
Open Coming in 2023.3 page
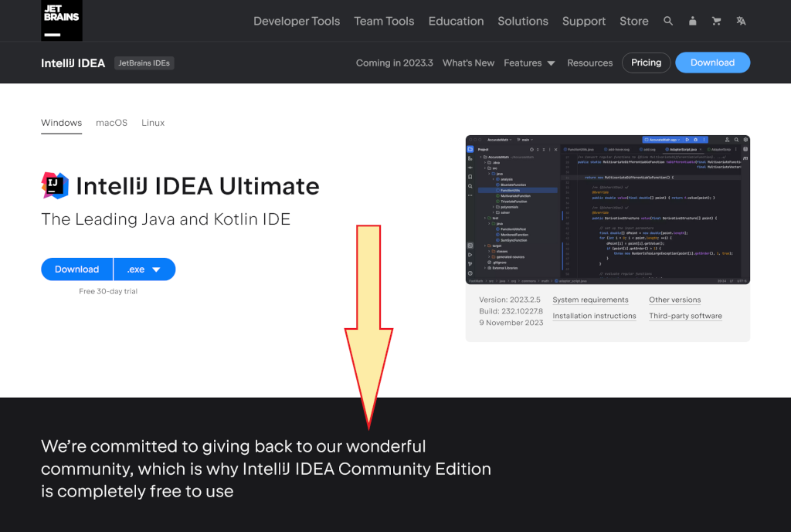(x=395, y=63)
